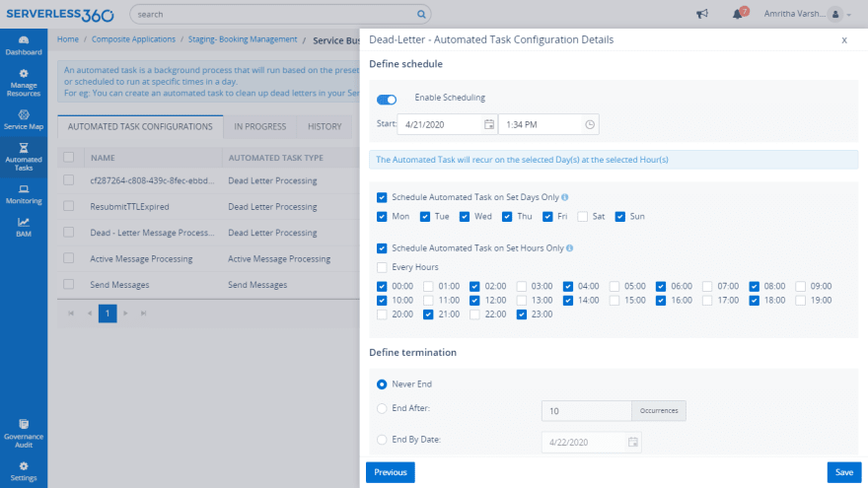The image size is (868, 488).
Task: Select the End By Date option
Action: click(382, 440)
